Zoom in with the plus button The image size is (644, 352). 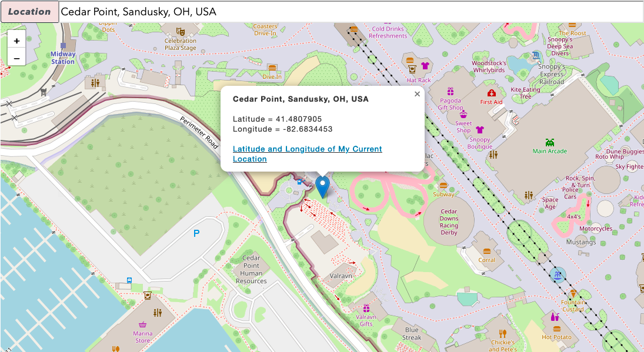16,41
